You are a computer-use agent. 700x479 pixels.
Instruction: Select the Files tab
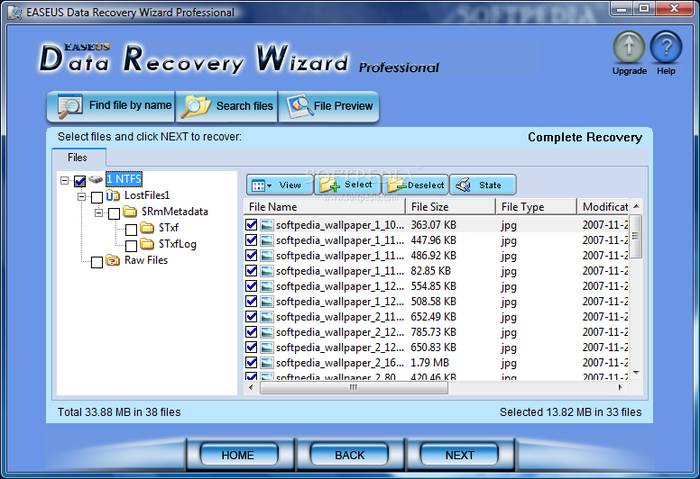[77, 157]
